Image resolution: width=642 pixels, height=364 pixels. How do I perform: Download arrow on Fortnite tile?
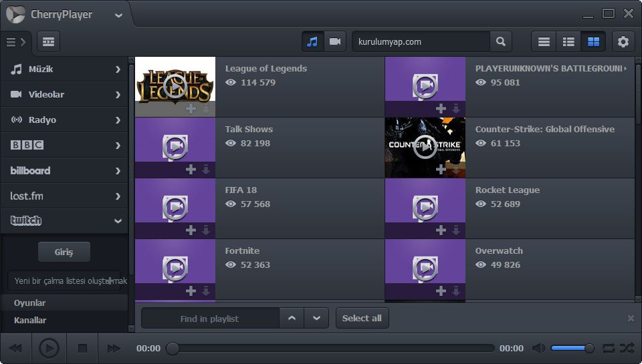point(206,291)
